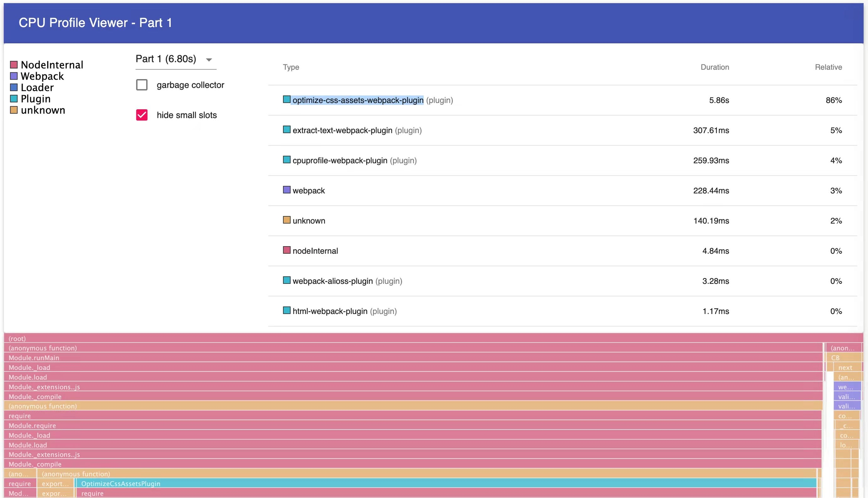The image size is (868, 498).
Task: Enable the garbage collector checkbox
Action: (142, 85)
